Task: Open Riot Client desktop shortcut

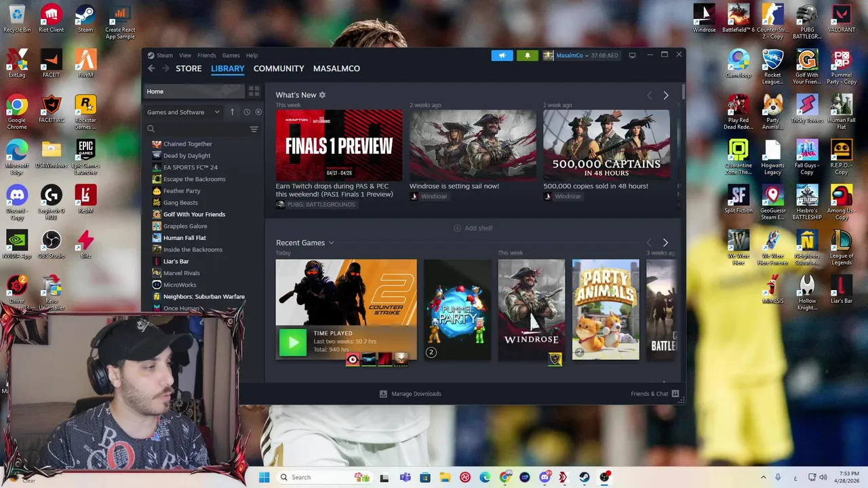Action: (52, 20)
